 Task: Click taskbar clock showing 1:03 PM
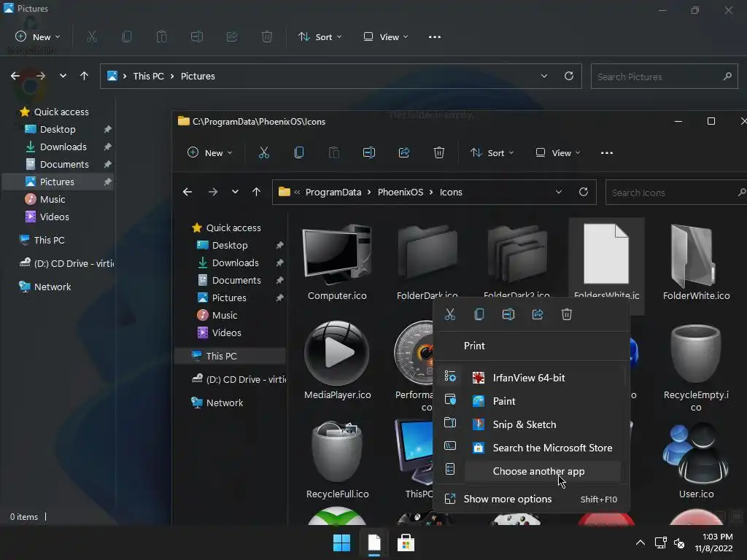(x=713, y=542)
